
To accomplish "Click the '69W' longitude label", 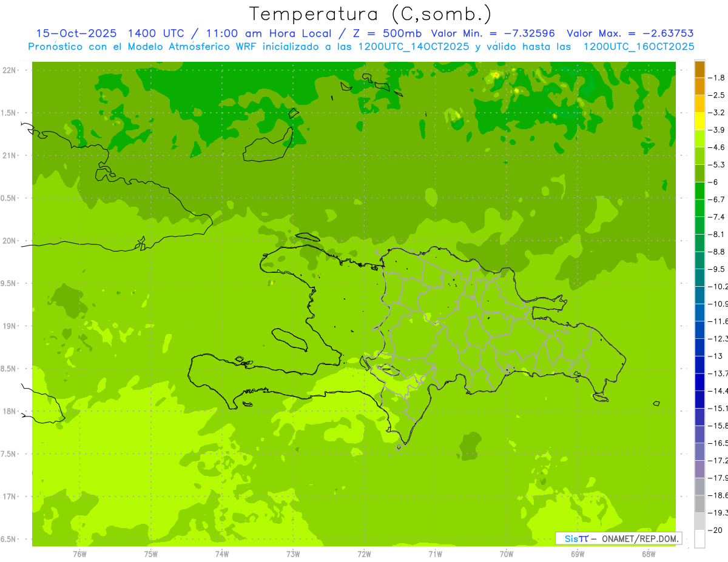I will pyautogui.click(x=578, y=554).
